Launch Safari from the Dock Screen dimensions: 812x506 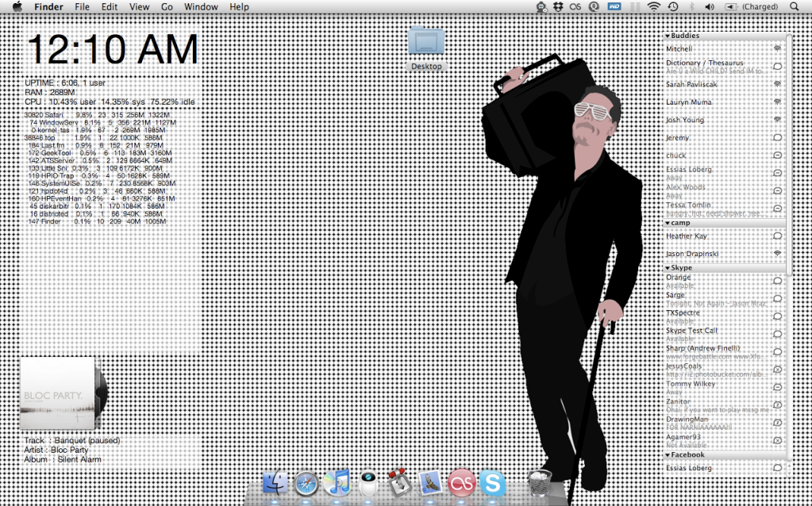[x=306, y=483]
